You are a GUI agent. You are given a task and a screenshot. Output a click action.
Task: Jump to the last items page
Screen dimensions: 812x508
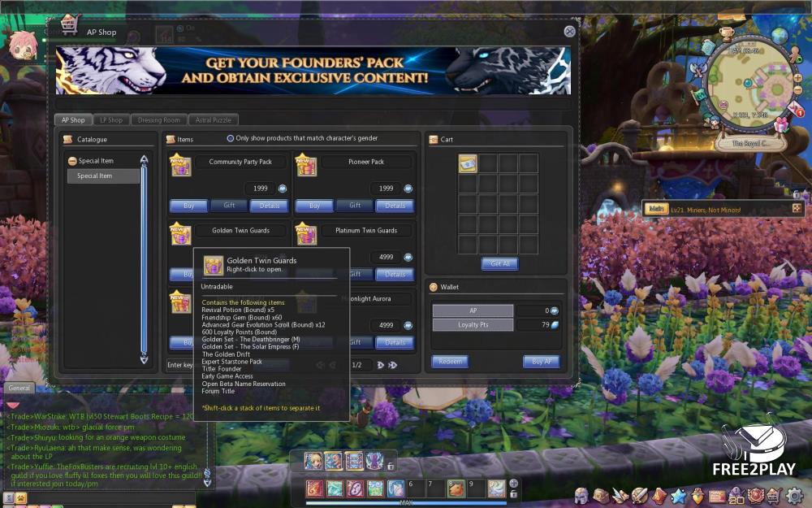[393, 365]
